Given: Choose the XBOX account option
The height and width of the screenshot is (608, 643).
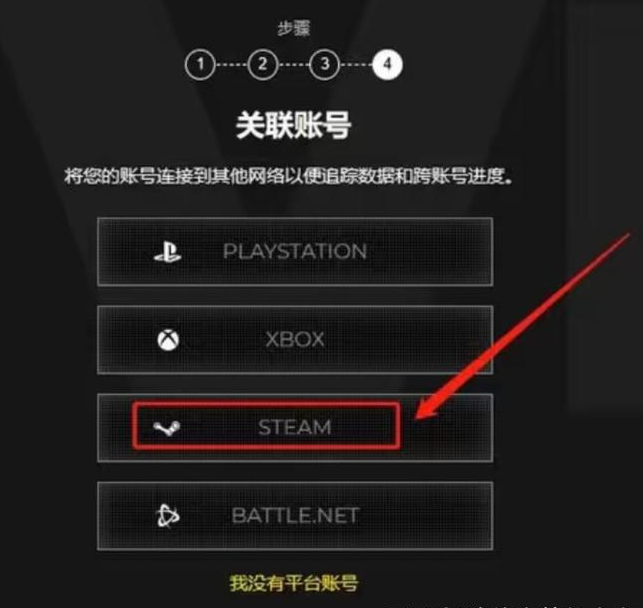Looking at the screenshot, I should (295, 340).
